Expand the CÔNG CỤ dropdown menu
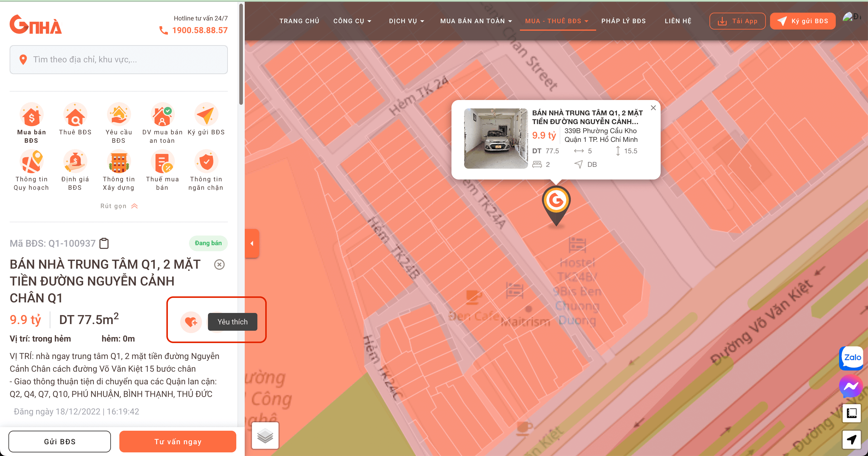Viewport: 868px width, 456px height. click(x=352, y=21)
